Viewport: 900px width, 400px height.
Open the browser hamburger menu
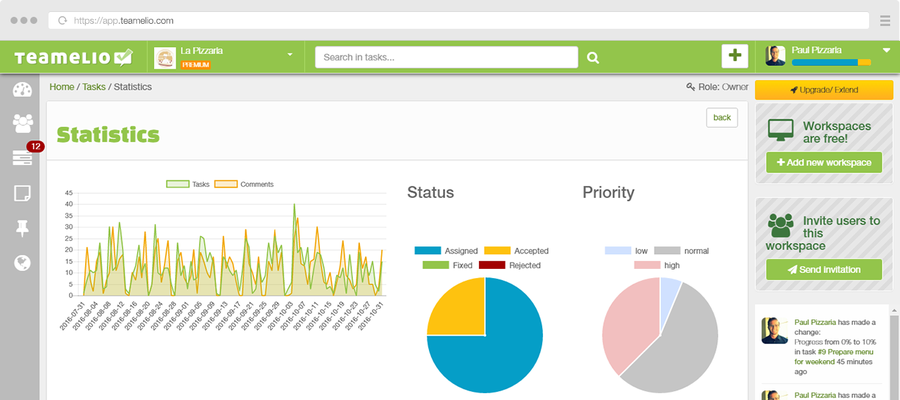[885, 21]
